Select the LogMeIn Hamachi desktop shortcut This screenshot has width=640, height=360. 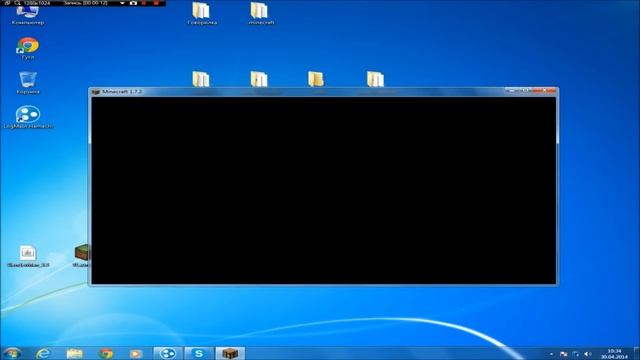28,118
